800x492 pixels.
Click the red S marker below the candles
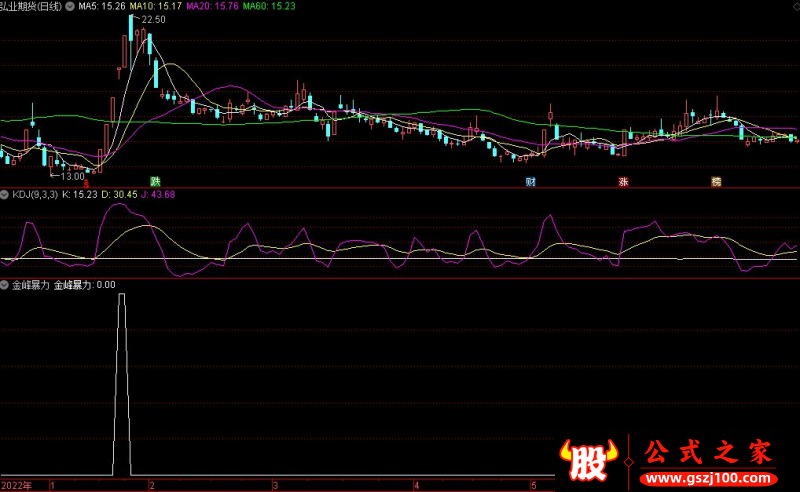pos(85,181)
